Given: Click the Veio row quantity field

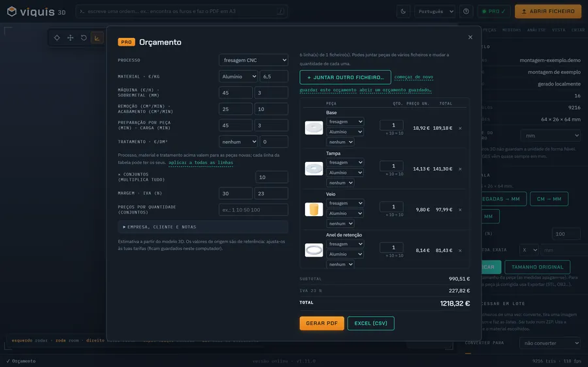Looking at the screenshot, I should tap(391, 206).
